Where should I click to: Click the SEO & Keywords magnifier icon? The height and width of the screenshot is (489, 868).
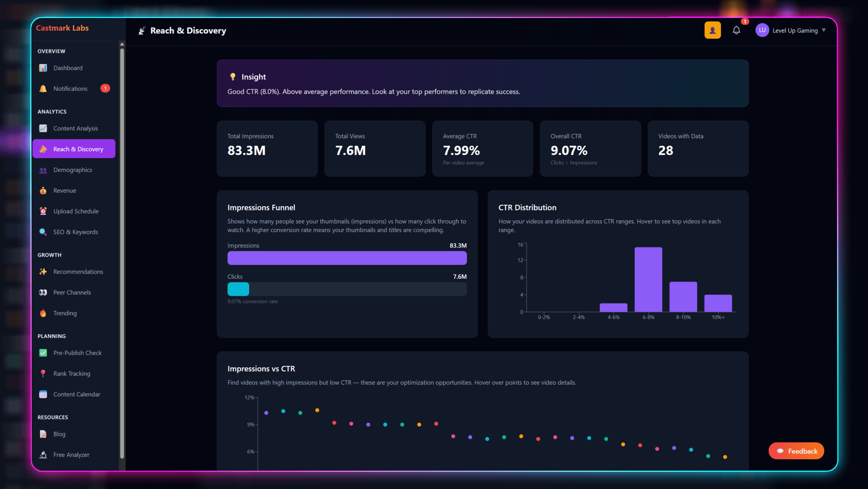click(43, 232)
